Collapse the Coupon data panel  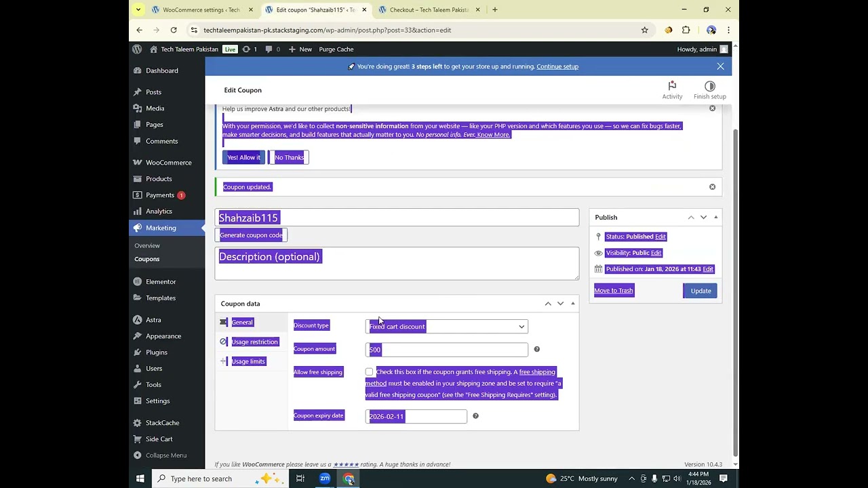[x=573, y=304]
